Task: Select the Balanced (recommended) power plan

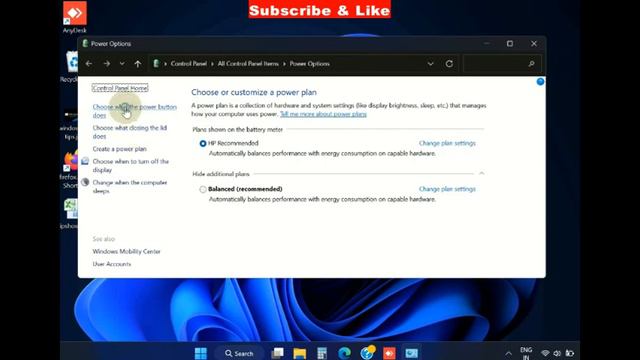Action: point(203,189)
